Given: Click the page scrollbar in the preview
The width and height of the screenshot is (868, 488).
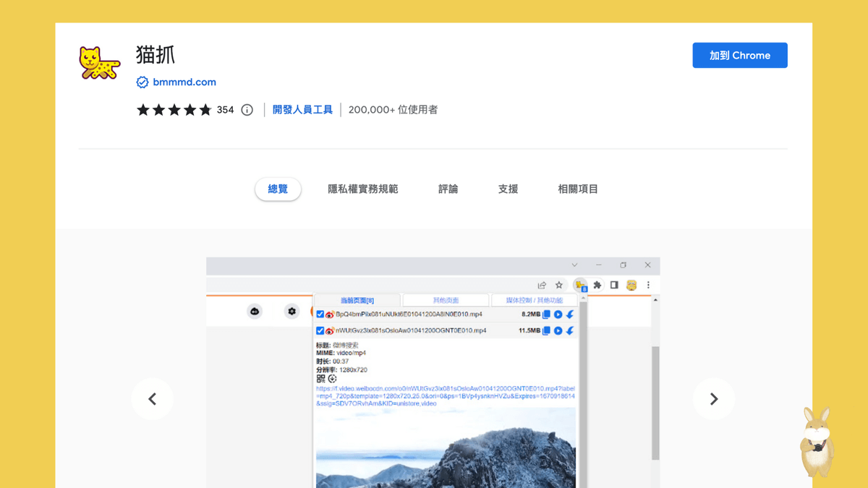Looking at the screenshot, I should [x=655, y=403].
